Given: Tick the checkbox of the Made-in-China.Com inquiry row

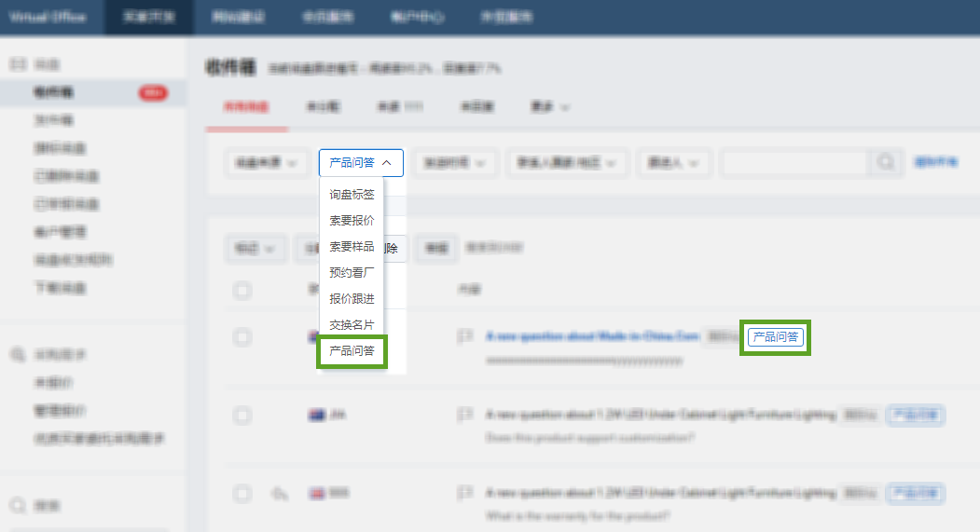Looking at the screenshot, I should 242,337.
